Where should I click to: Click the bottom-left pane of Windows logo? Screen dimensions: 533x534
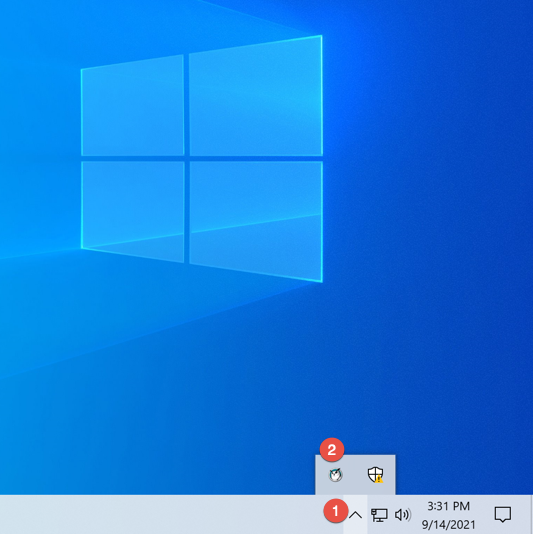[132, 211]
